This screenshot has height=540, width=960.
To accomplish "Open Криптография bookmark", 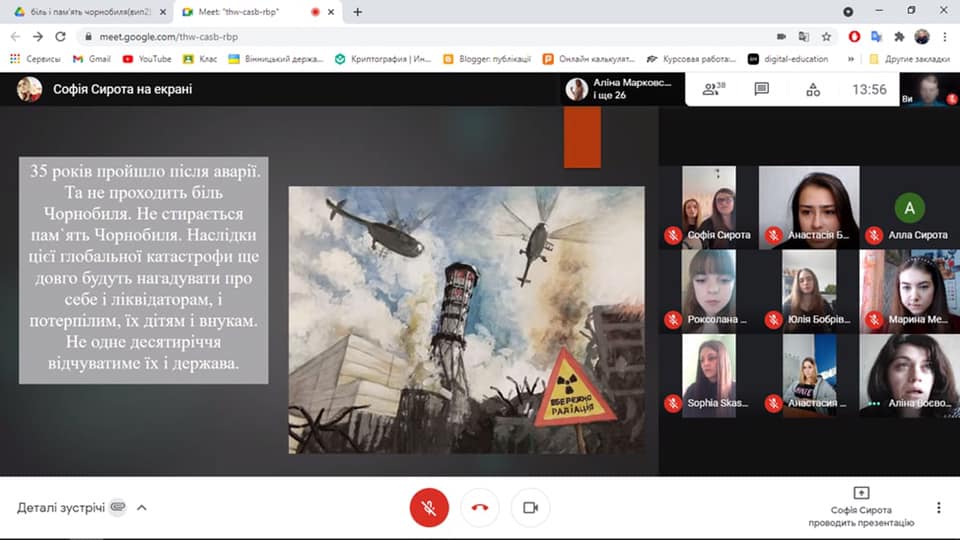I will pos(383,59).
